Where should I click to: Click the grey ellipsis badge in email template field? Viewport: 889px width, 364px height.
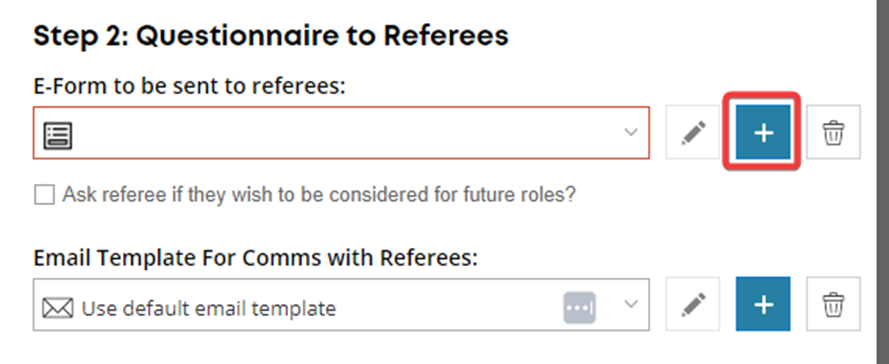(579, 308)
